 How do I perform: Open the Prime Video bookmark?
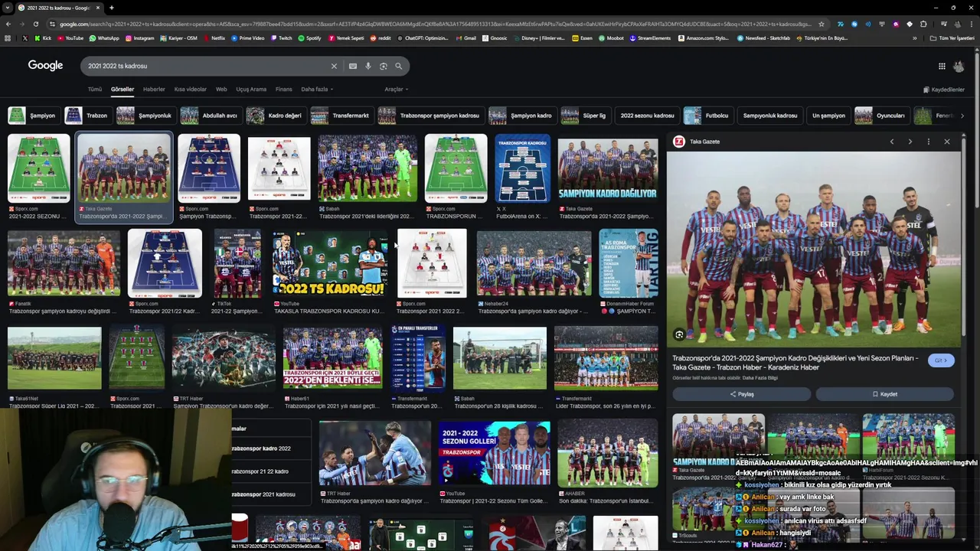(x=247, y=37)
